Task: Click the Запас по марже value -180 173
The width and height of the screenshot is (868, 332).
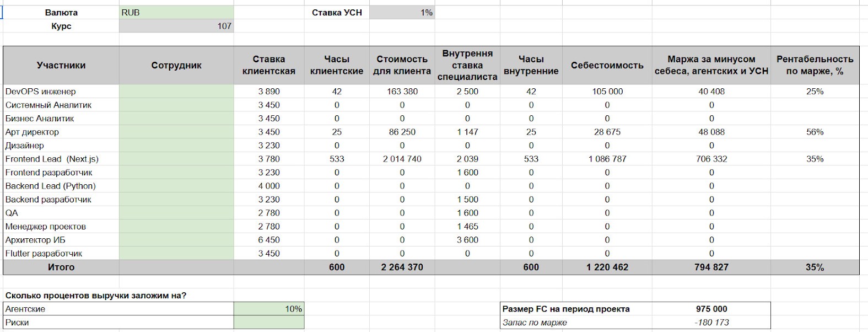Action: click(711, 323)
